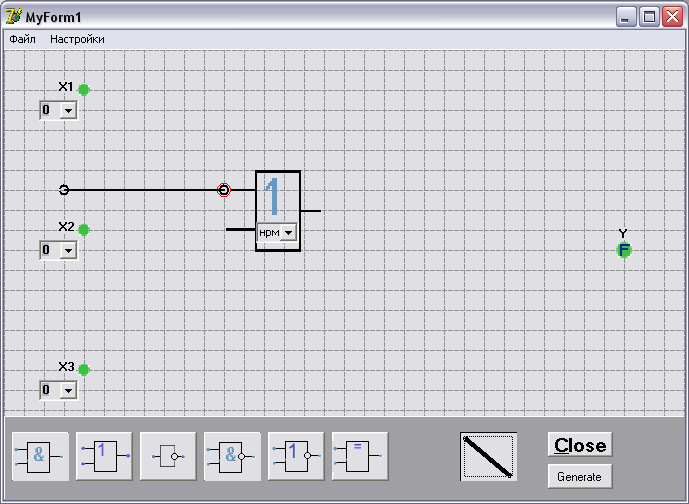The height and width of the screenshot is (504, 689).
Task: Click the MyForm1 application title icon
Action: (13, 17)
